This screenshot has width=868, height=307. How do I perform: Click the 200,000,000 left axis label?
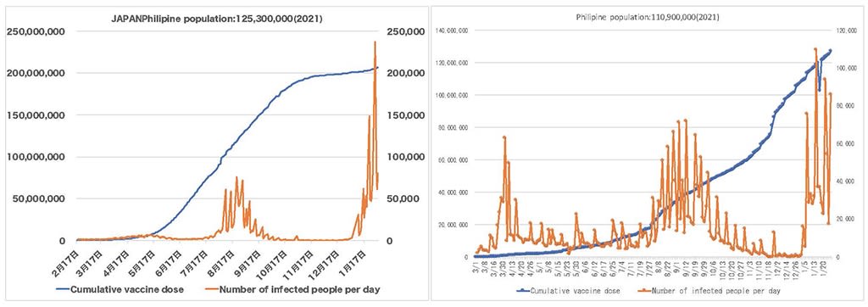(x=36, y=73)
